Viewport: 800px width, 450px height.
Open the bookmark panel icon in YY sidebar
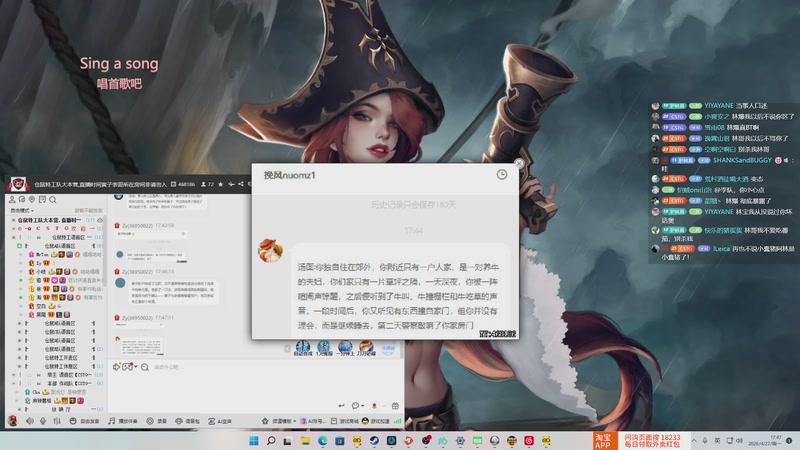coord(42,199)
